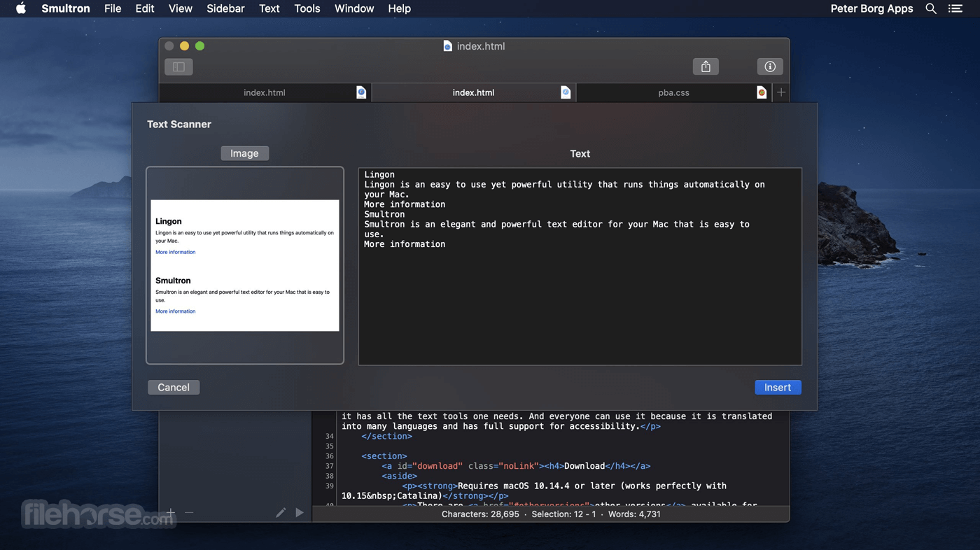This screenshot has height=550, width=980.
Task: Open the Tools menu
Action: tap(307, 8)
